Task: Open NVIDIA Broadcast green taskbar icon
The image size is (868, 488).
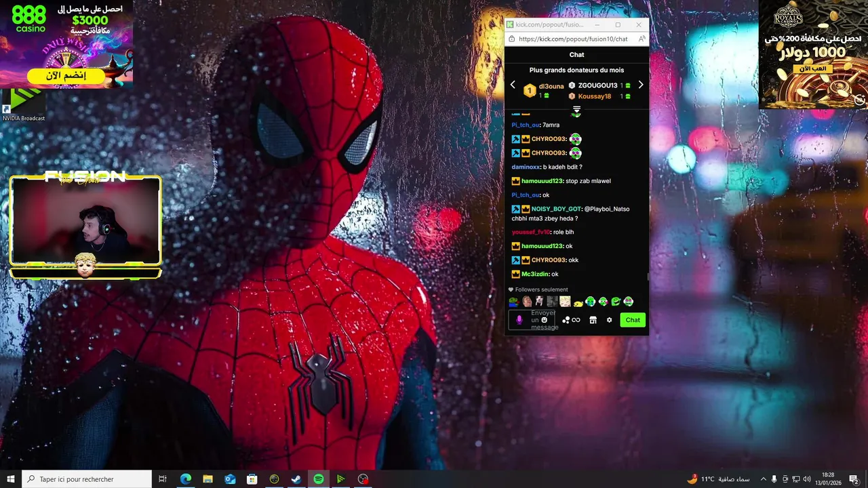Action: 341,479
